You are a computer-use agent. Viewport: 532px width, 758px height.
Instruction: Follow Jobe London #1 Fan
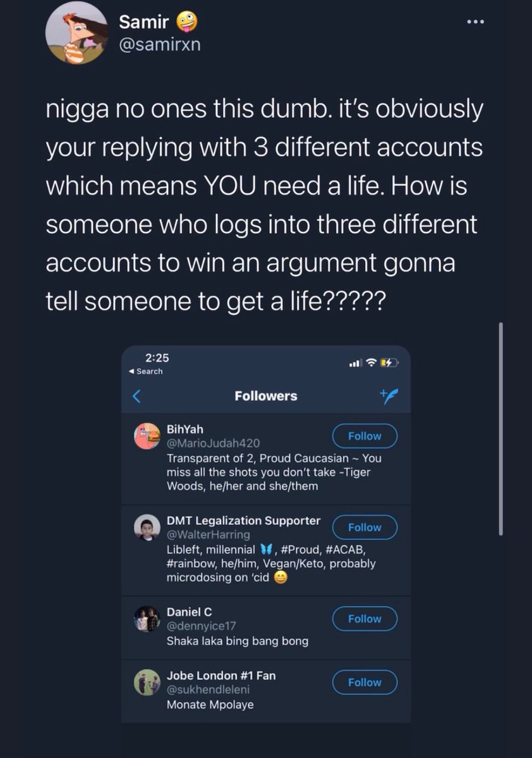click(365, 682)
